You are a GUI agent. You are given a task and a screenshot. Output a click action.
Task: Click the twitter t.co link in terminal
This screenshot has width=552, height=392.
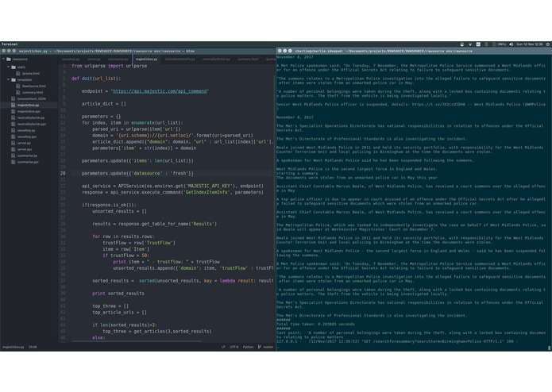(438, 105)
